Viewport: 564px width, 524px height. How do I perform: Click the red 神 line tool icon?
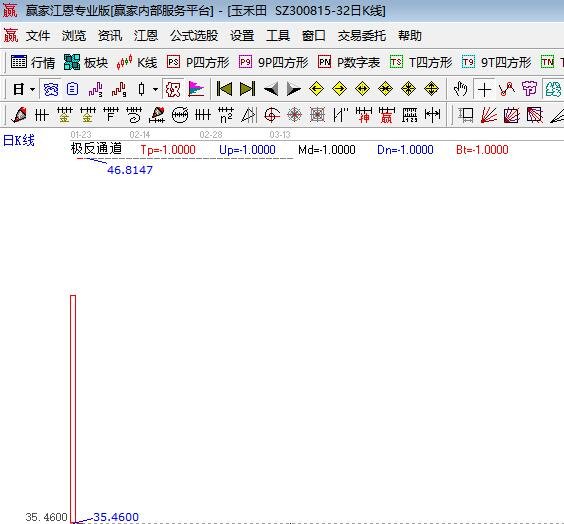363,115
